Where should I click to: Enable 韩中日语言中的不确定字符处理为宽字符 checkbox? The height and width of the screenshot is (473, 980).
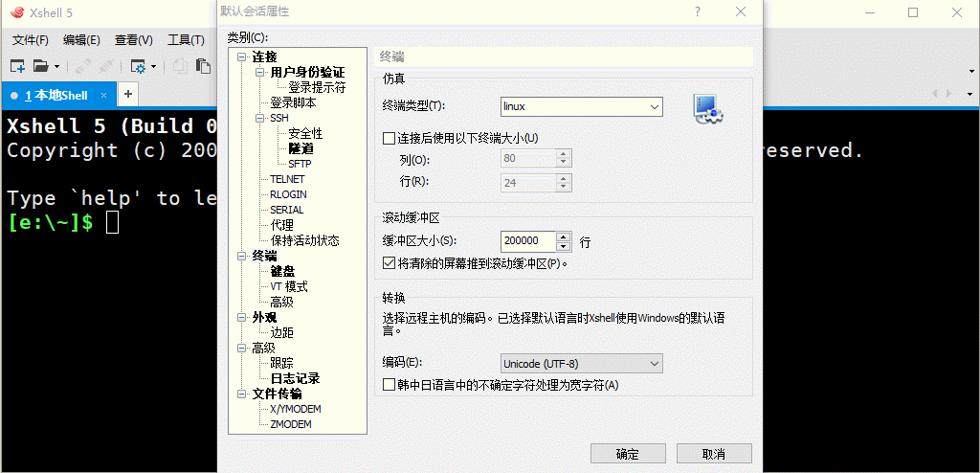[x=390, y=385]
